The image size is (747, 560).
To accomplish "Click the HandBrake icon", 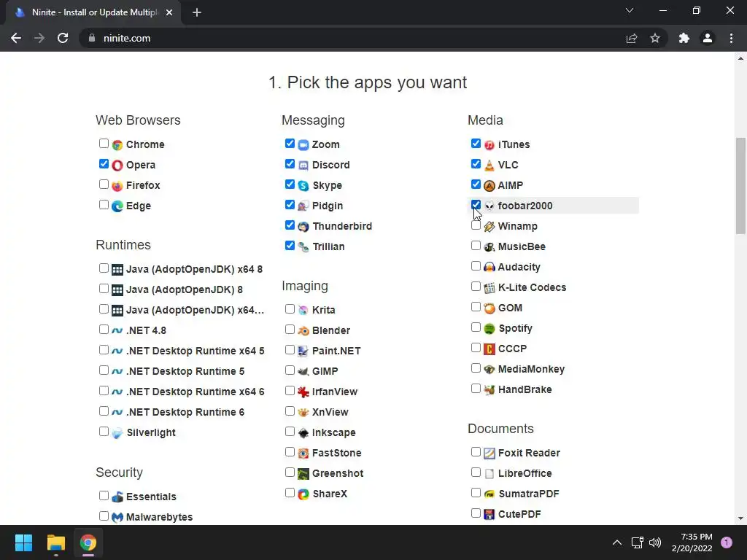I will (x=489, y=390).
